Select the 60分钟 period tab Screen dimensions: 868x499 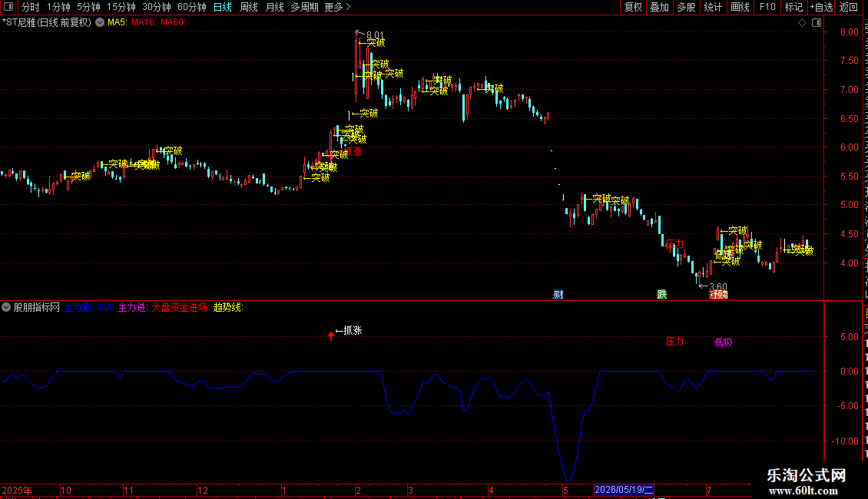click(x=192, y=7)
